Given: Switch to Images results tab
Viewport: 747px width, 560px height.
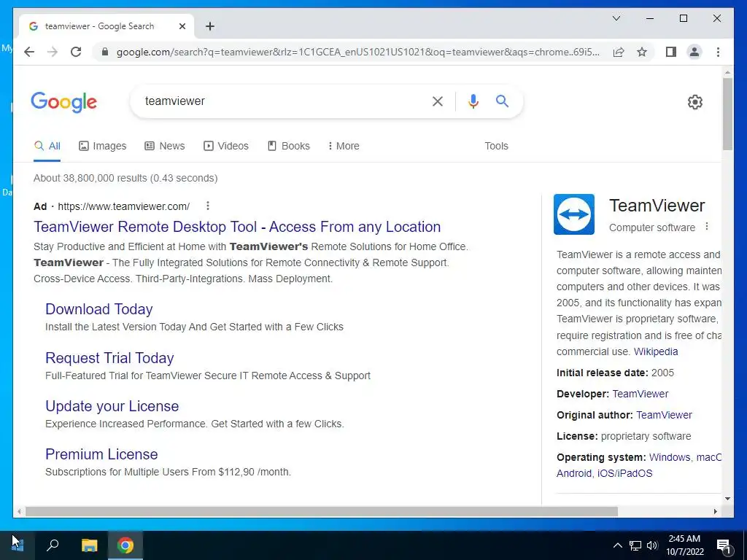Looking at the screenshot, I should (x=102, y=146).
